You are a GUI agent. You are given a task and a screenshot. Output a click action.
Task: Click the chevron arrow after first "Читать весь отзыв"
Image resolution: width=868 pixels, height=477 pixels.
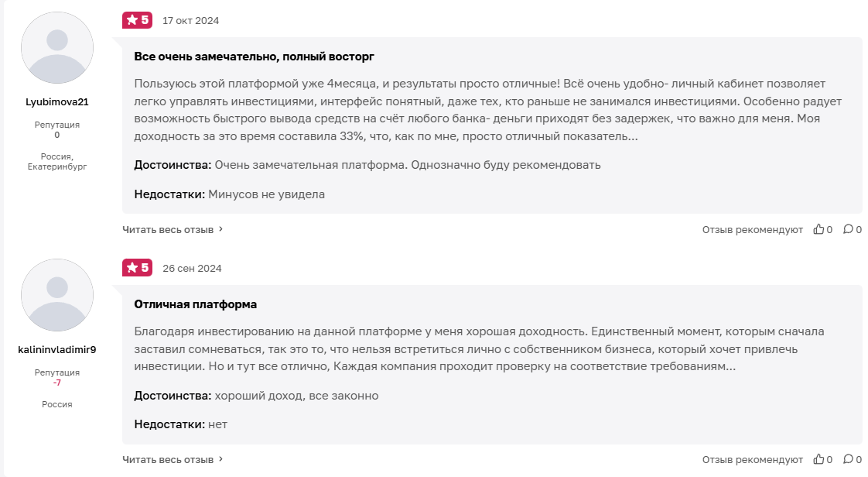pos(220,229)
